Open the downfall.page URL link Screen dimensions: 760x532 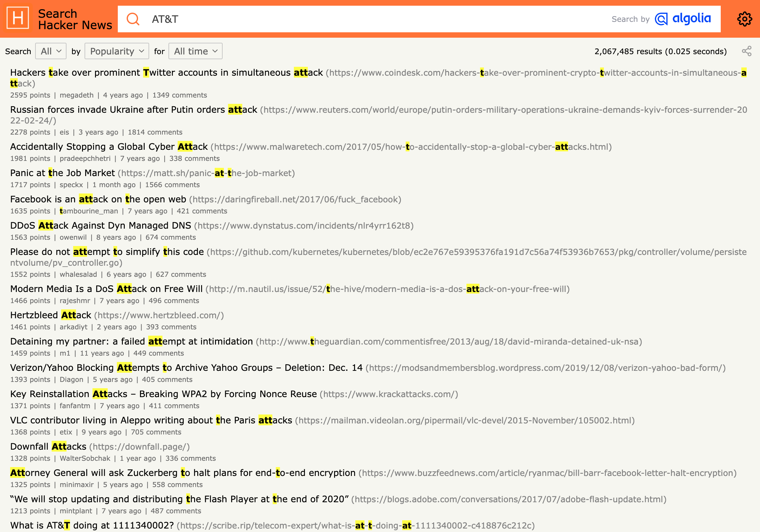[x=140, y=446]
